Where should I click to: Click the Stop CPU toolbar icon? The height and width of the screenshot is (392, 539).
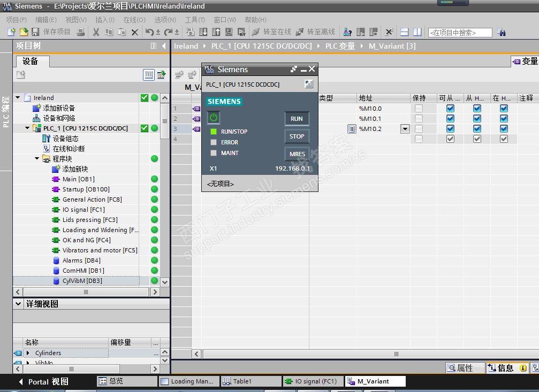coord(373,32)
